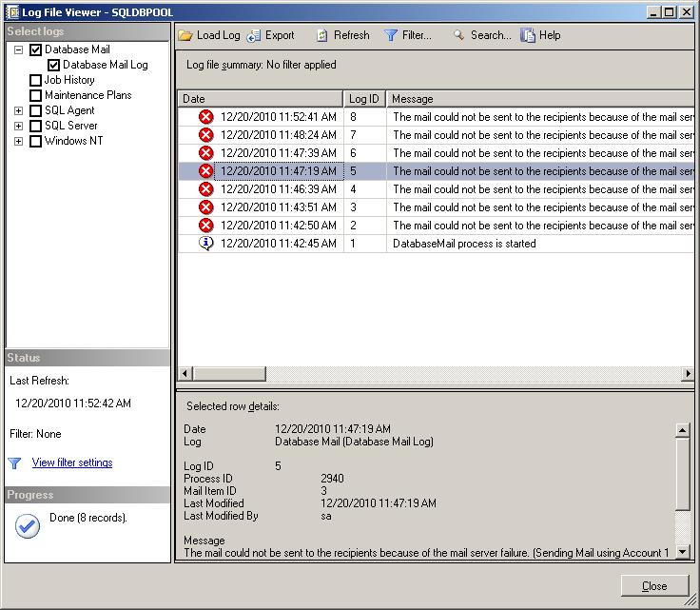The image size is (700, 610).
Task: Click the Refresh toolbar icon
Action: 322,35
